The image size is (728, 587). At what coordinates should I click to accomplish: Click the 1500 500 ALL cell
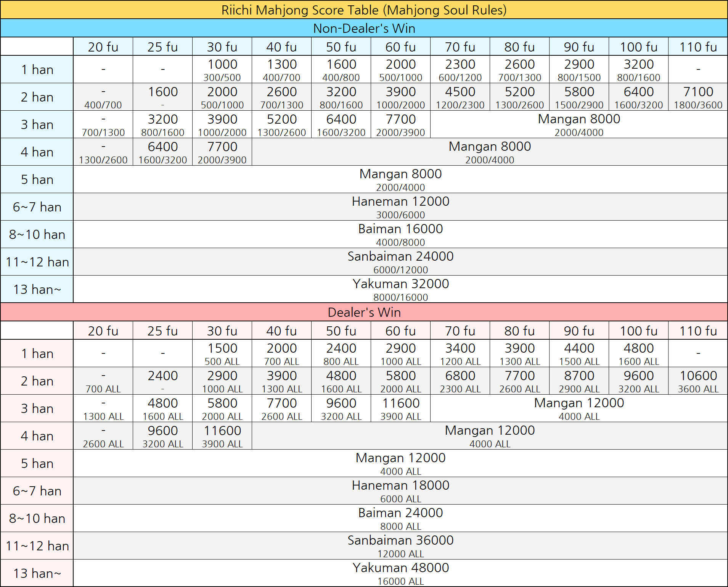(222, 353)
